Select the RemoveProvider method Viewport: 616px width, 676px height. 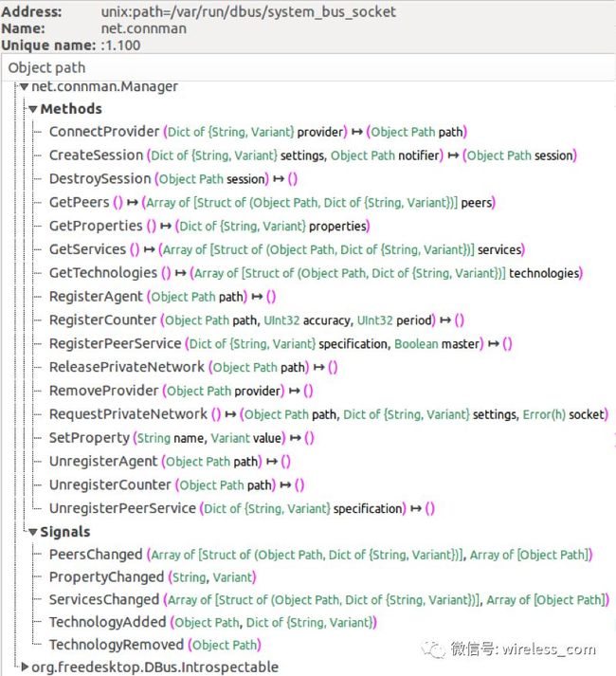[181, 391]
